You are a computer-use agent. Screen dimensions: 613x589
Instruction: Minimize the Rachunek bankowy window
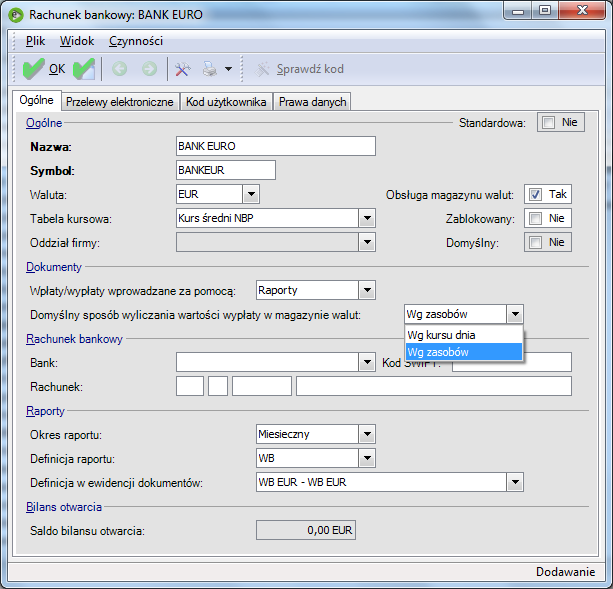pyautogui.click(x=518, y=11)
